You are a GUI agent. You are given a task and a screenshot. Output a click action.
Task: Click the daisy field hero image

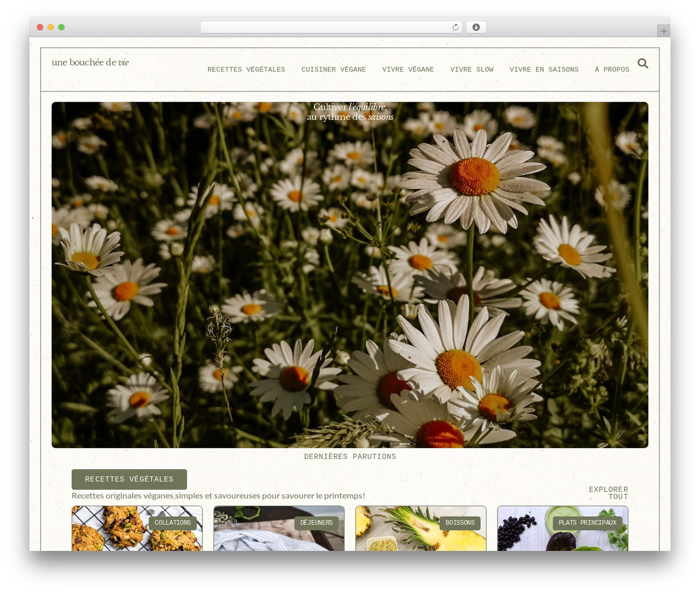[350, 275]
